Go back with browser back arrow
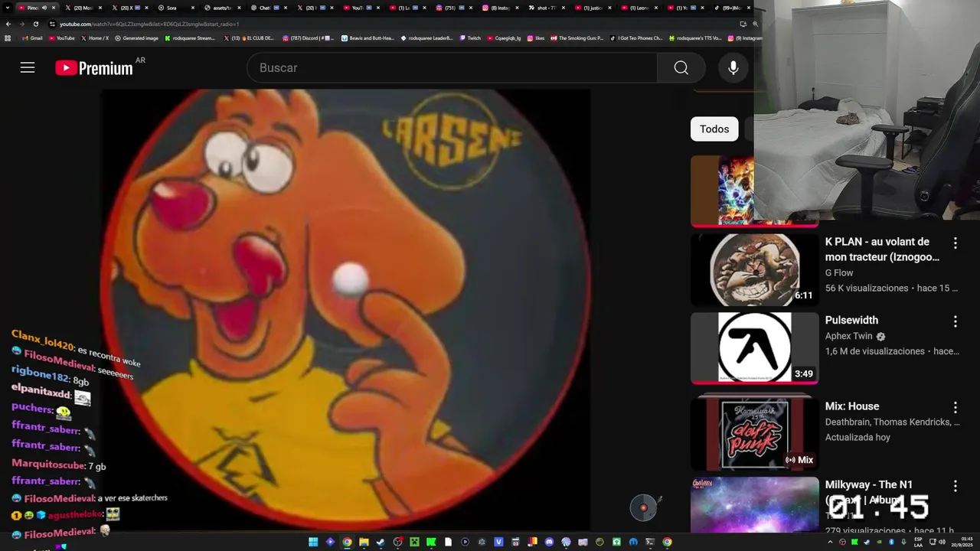Screen dimensions: 980x551 pyautogui.click(x=8, y=24)
